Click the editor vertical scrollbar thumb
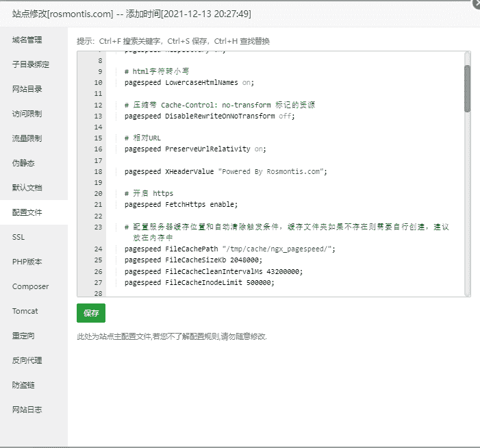 tap(467, 88)
